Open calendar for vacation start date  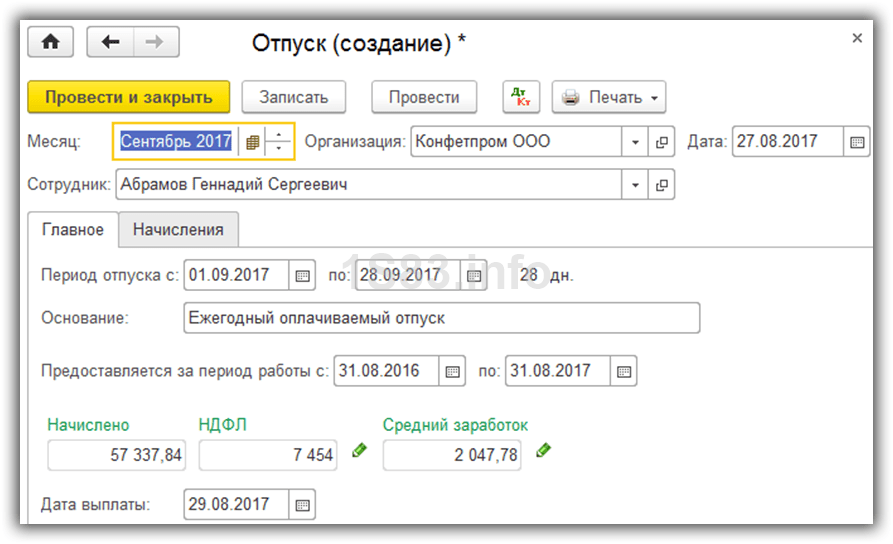click(302, 275)
